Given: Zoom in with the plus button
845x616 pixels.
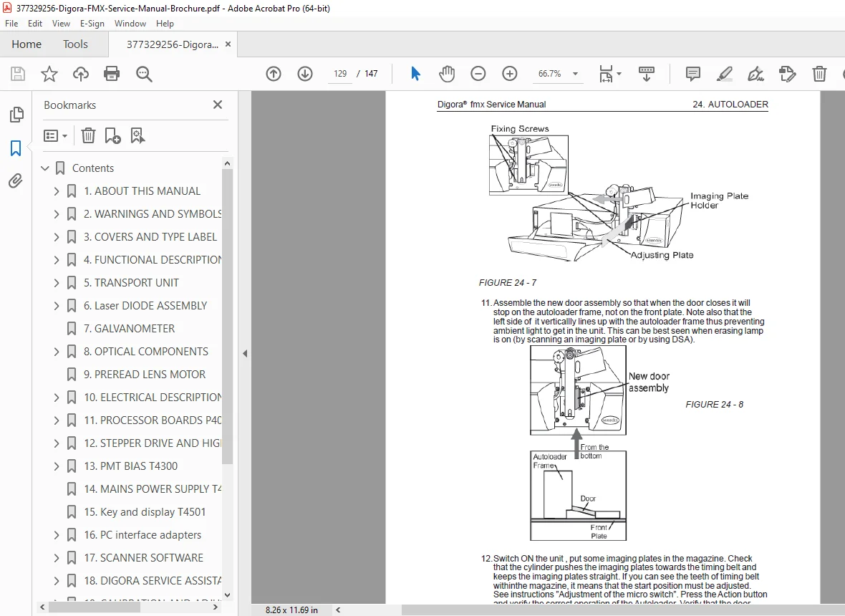Looking at the screenshot, I should tap(509, 74).
